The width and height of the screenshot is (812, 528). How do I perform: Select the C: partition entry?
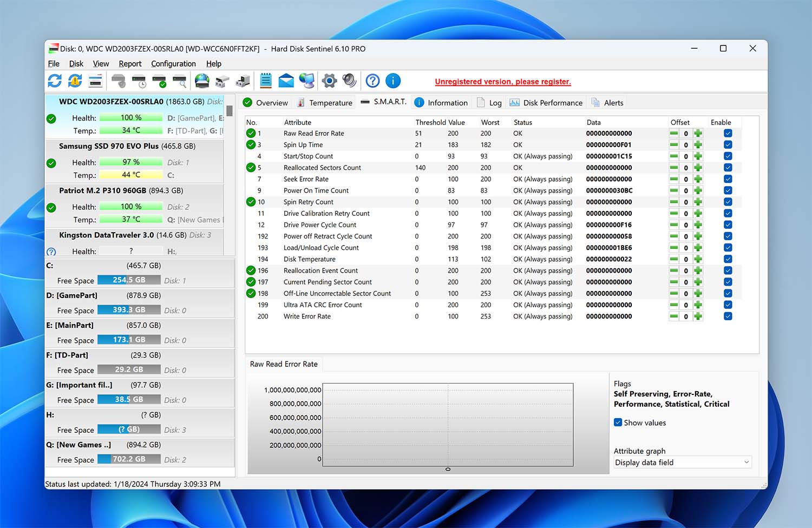[x=140, y=273]
